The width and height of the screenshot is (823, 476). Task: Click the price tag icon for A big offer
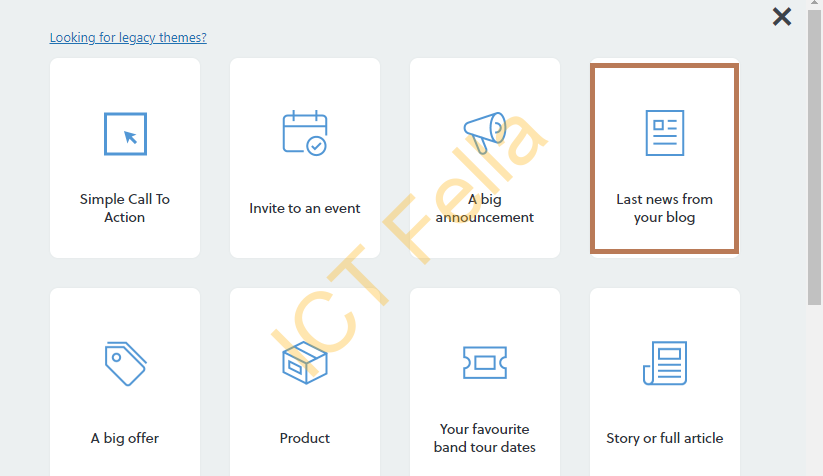(x=125, y=364)
